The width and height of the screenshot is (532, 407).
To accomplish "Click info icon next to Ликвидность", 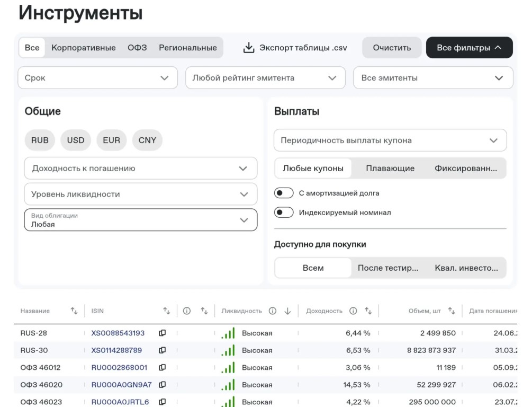I will click(x=273, y=311).
